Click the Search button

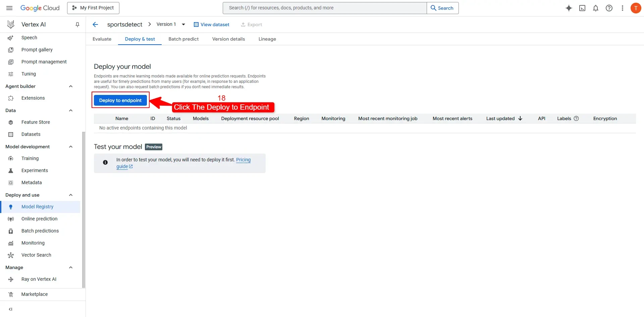(442, 8)
